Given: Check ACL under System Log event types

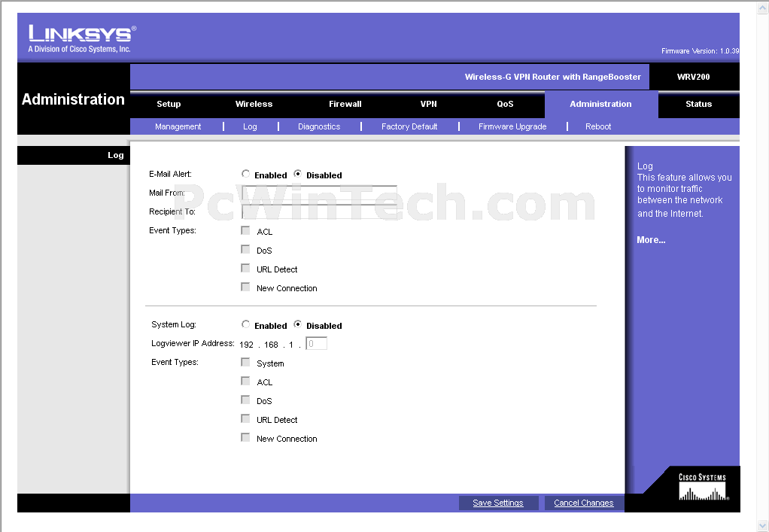Looking at the screenshot, I should coord(245,381).
